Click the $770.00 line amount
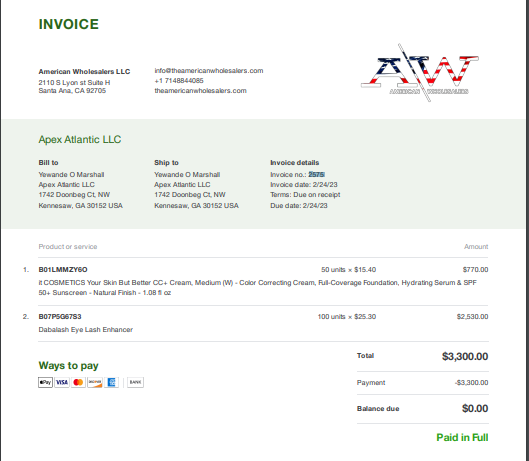Screen dimensions: 529x461 475,270
